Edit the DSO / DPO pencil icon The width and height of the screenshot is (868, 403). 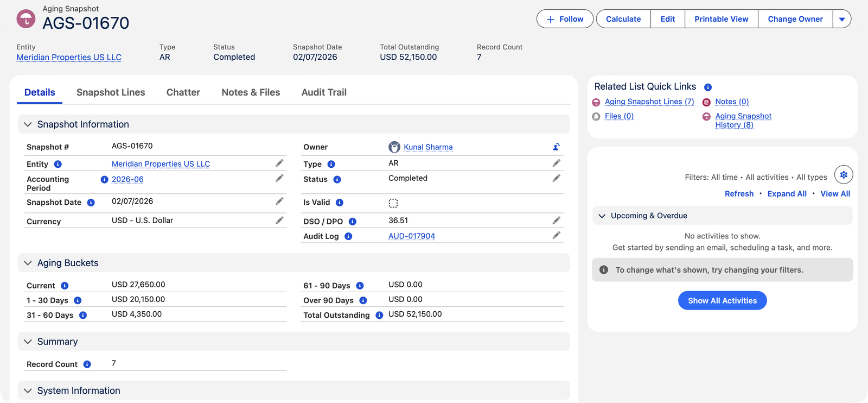point(556,221)
